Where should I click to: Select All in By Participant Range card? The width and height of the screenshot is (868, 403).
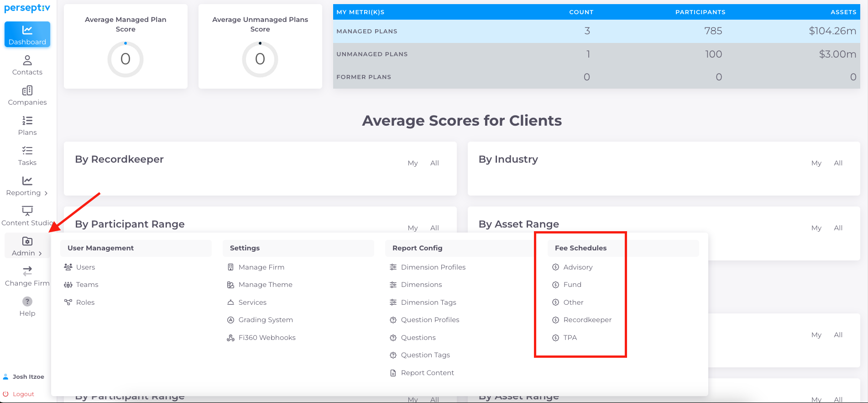pyautogui.click(x=434, y=228)
